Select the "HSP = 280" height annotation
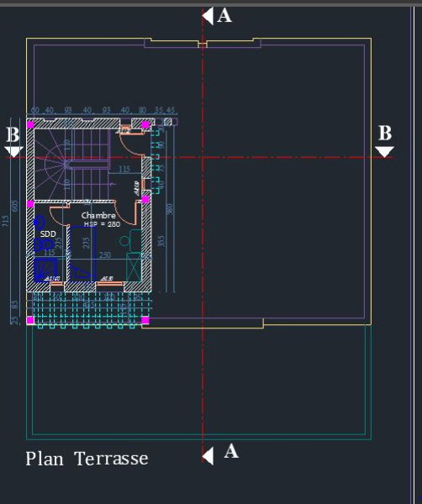The height and width of the screenshot is (504, 422). pos(102,224)
